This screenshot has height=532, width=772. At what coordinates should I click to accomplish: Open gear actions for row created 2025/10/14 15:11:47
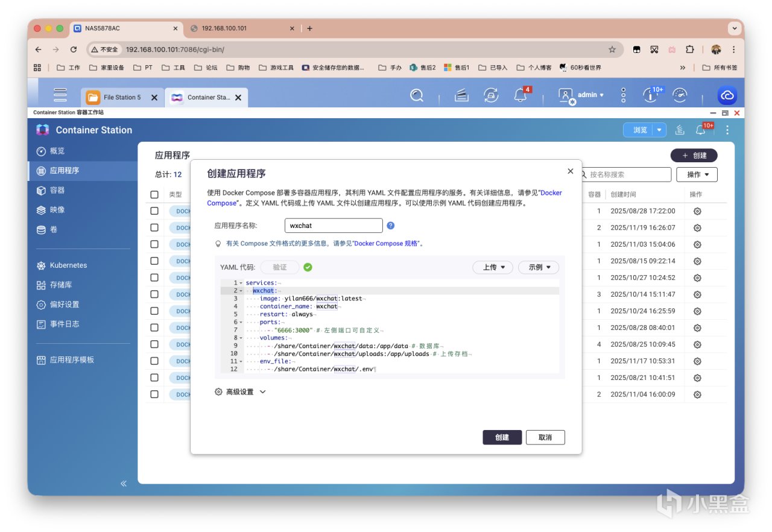[x=697, y=294]
